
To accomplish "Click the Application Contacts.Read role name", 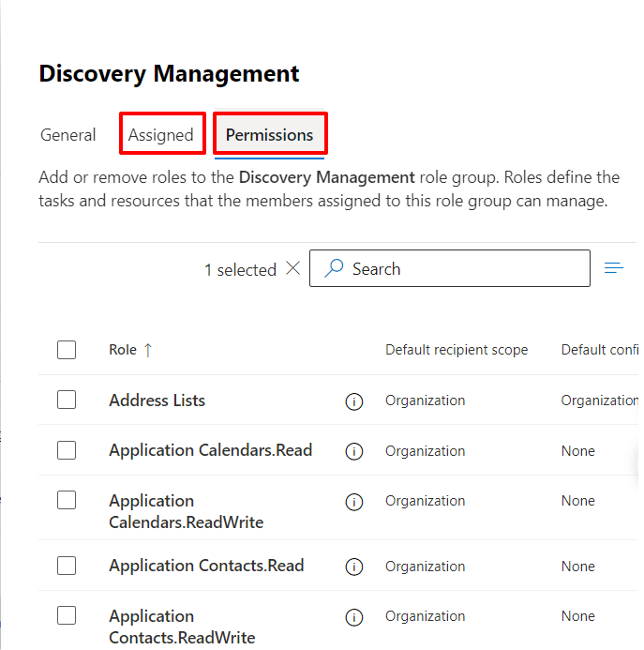I will tap(206, 566).
